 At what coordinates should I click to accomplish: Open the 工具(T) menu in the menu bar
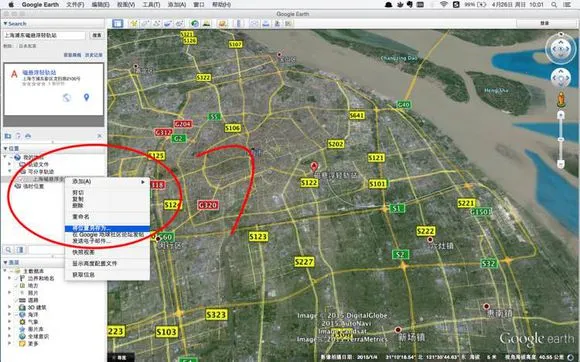[x=151, y=4]
